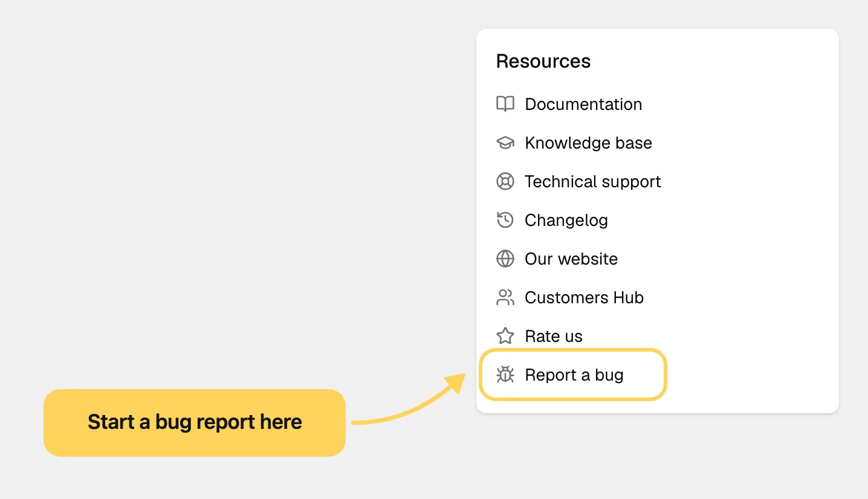
Task: Go to Customers Hub
Action: (x=584, y=298)
